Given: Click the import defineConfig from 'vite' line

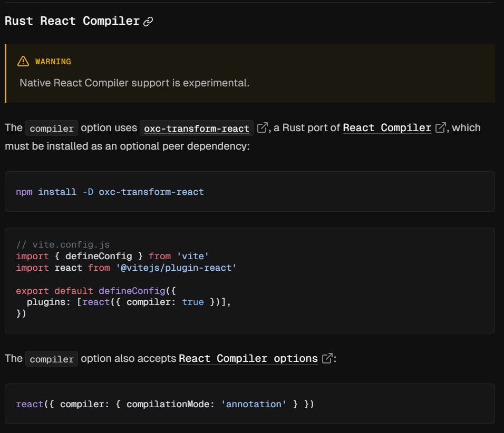Looking at the screenshot, I should (112, 256).
